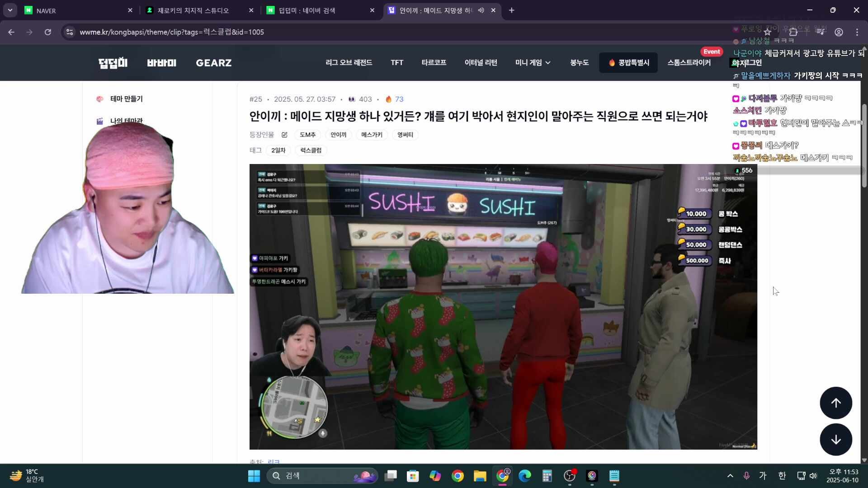Open Calculator from the taskbar
868x488 pixels.
click(x=547, y=476)
